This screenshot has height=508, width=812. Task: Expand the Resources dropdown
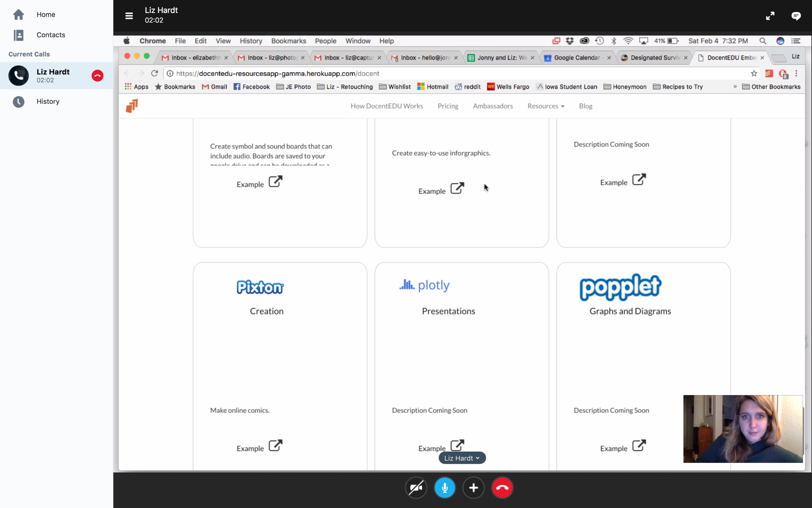[546, 106]
